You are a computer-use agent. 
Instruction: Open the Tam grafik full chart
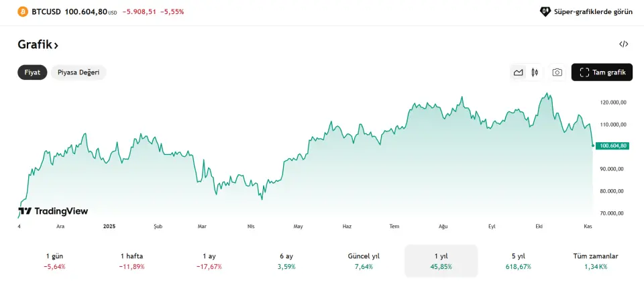pyautogui.click(x=602, y=72)
